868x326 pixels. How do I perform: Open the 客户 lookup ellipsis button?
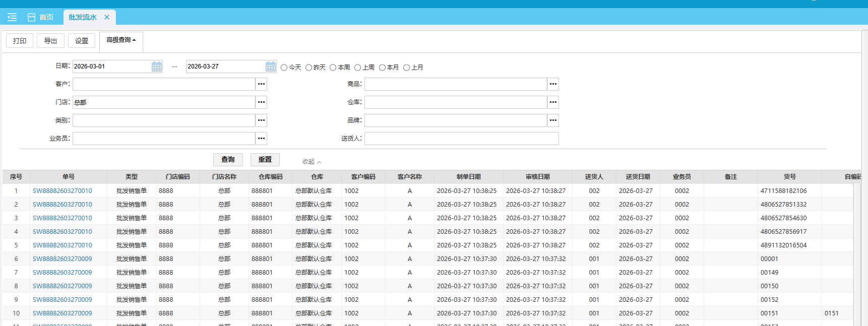(x=261, y=84)
